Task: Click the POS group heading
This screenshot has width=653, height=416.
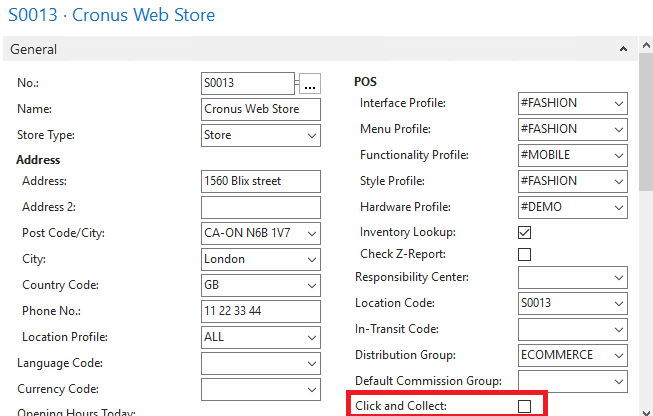Action: pyautogui.click(x=365, y=82)
